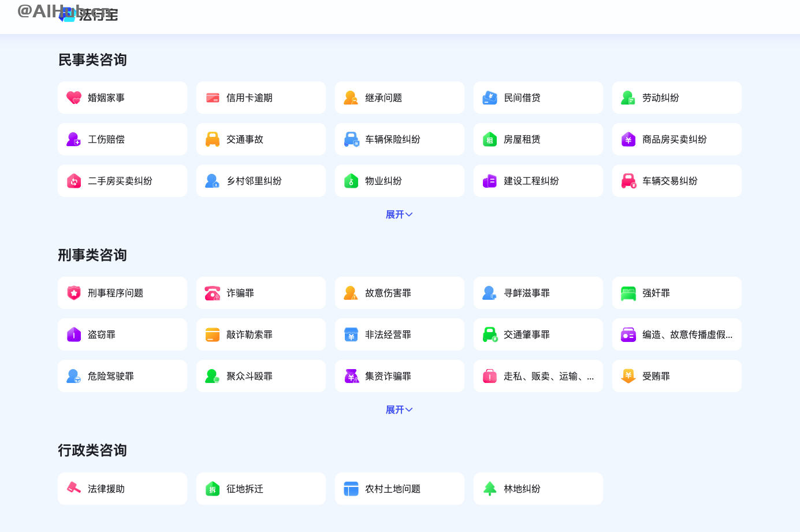The height and width of the screenshot is (532, 800).
Task: Expand the 刑事类咨询 category list
Action: click(399, 410)
